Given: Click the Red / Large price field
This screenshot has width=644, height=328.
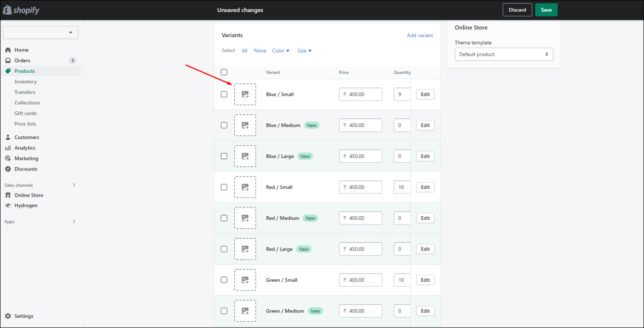Looking at the screenshot, I should click(361, 249).
